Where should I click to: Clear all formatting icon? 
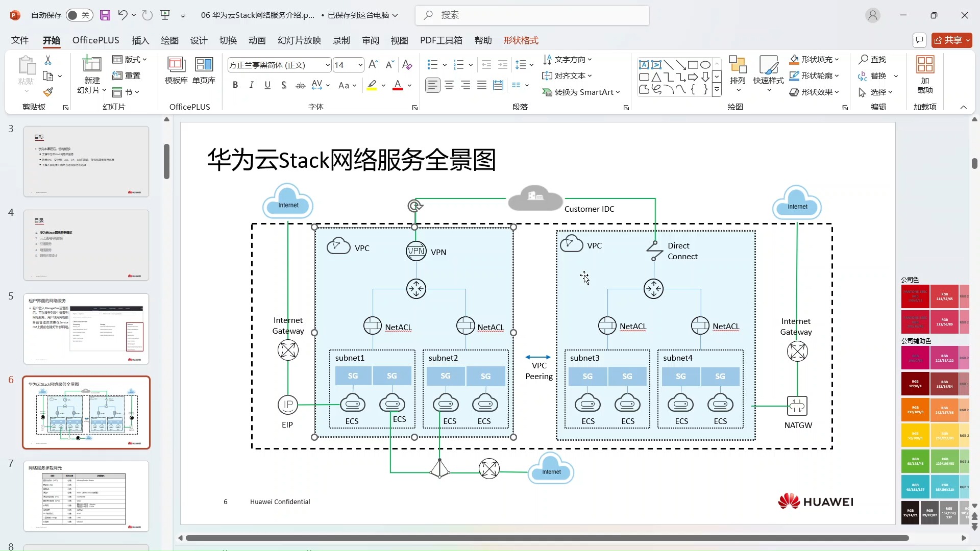pyautogui.click(x=407, y=65)
